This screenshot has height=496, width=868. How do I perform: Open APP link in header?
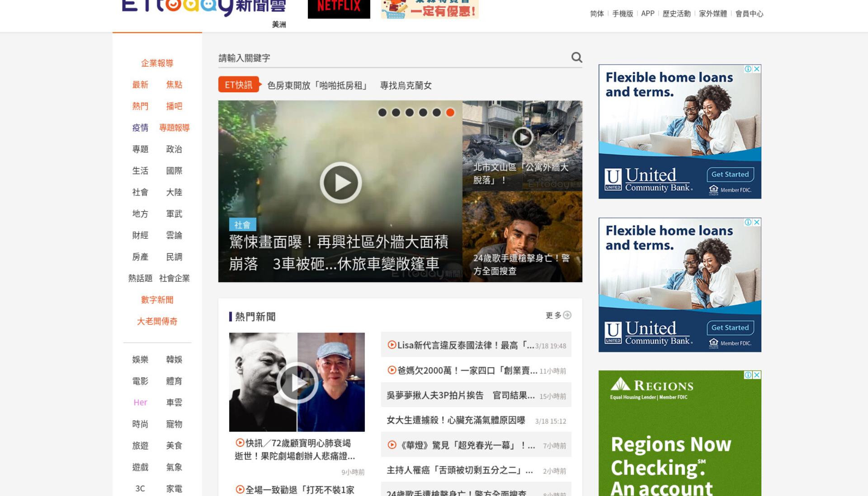point(648,14)
